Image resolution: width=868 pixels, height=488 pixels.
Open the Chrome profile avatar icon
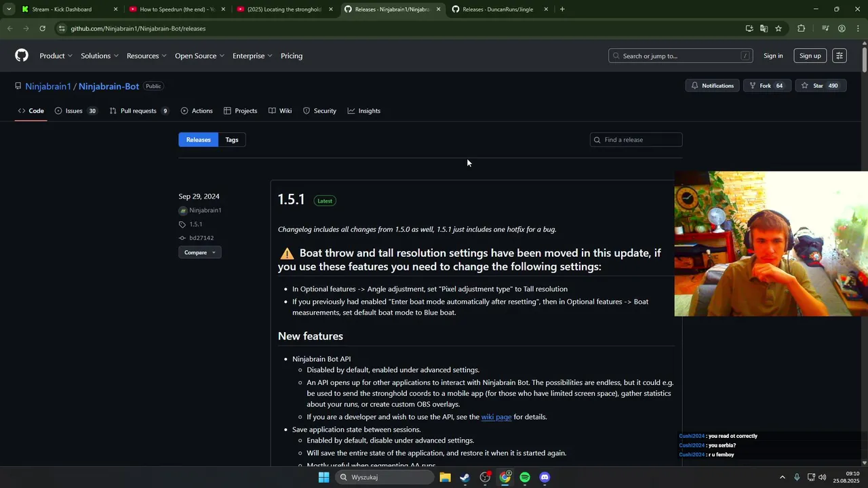[x=842, y=28]
